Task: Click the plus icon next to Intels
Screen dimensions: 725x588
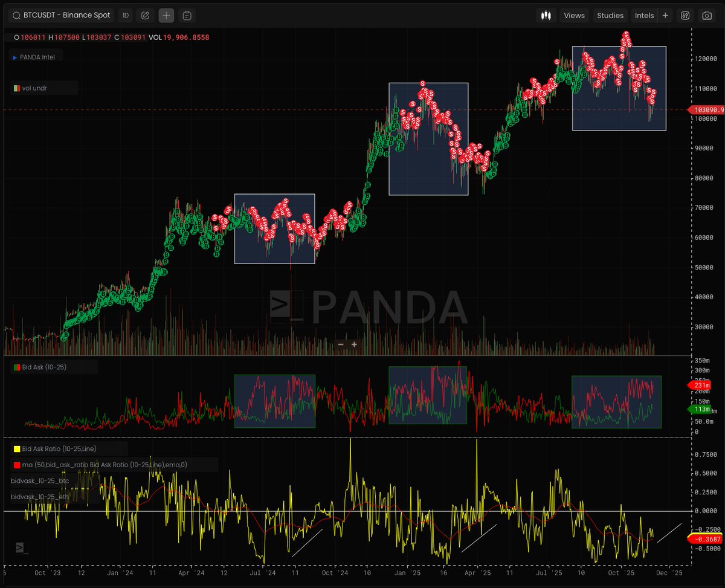Action: click(x=665, y=15)
